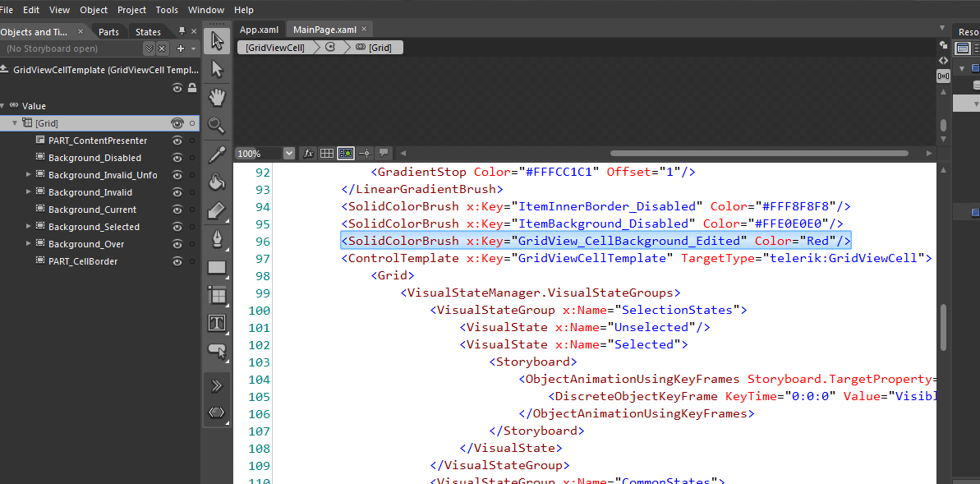
Task: Open the Tools menu
Action: tap(167, 10)
